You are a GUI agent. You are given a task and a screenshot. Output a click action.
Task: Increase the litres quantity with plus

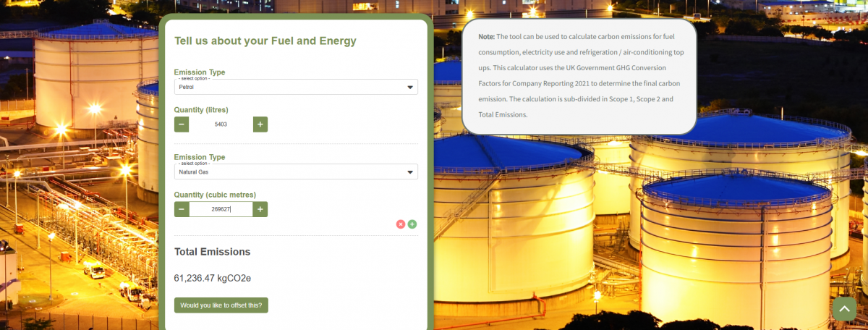(x=260, y=124)
